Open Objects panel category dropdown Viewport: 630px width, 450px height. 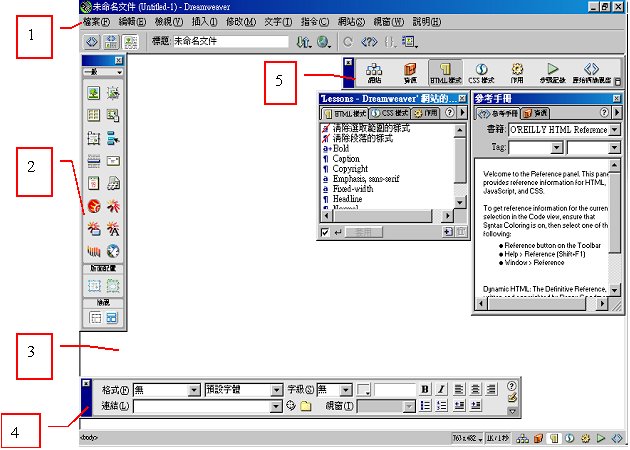click(103, 72)
